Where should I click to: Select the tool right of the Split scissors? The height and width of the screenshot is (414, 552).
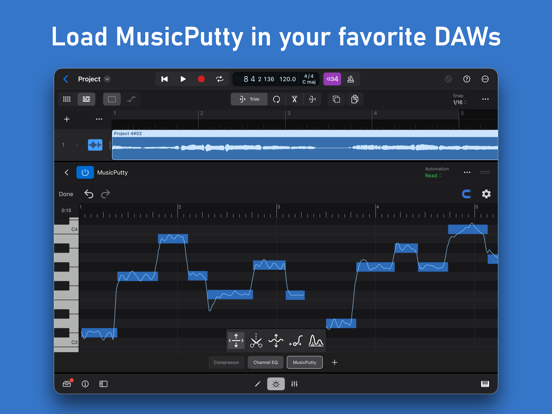312,99
